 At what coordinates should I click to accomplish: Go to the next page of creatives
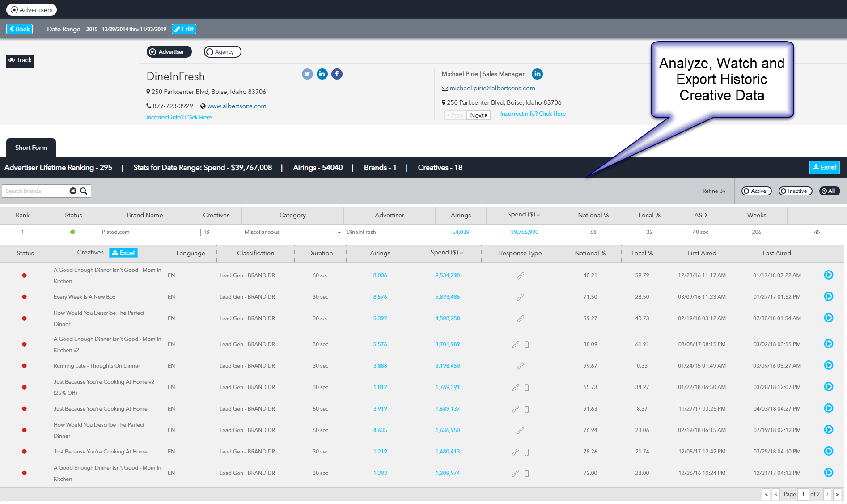click(827, 494)
